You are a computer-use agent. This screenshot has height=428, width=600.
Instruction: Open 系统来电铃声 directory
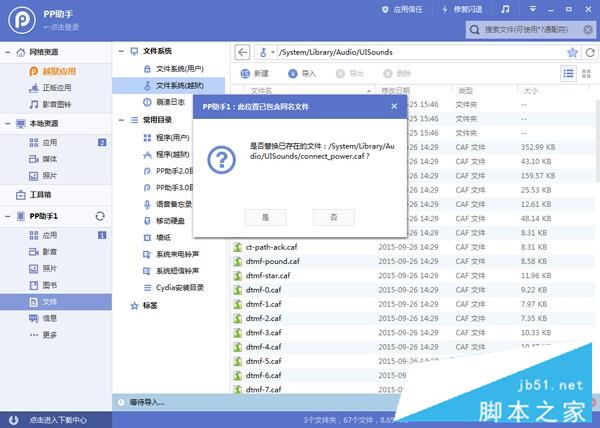(x=171, y=254)
